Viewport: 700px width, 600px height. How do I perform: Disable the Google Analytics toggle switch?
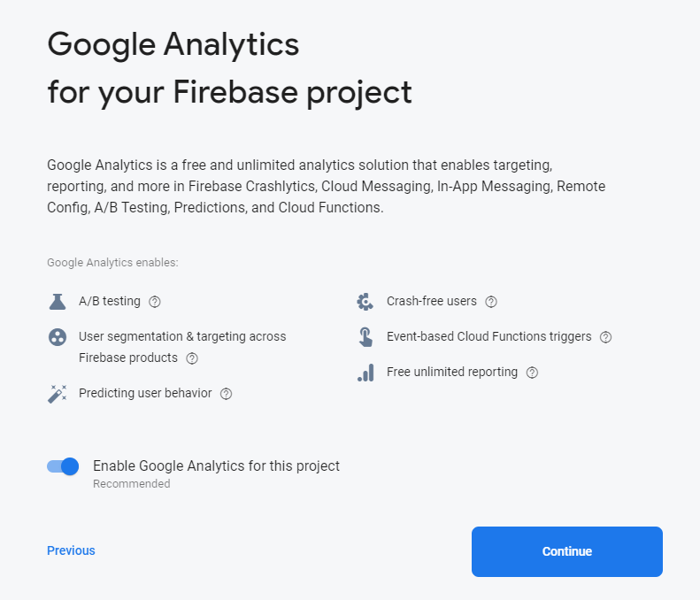click(63, 466)
